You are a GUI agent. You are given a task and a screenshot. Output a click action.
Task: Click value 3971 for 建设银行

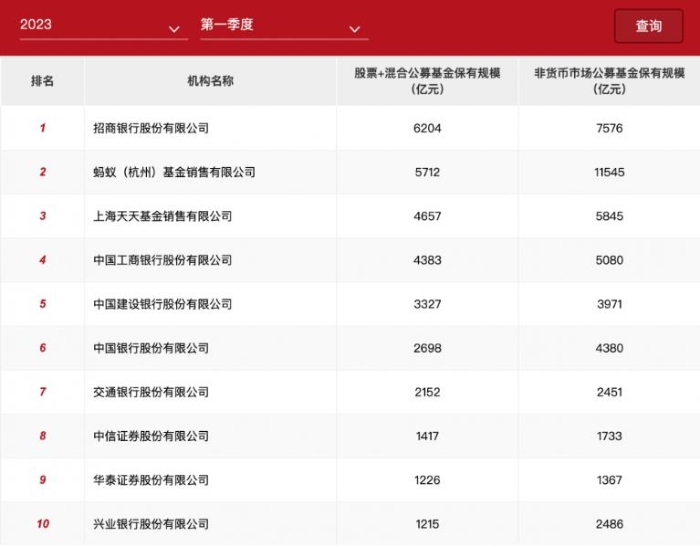(x=609, y=304)
